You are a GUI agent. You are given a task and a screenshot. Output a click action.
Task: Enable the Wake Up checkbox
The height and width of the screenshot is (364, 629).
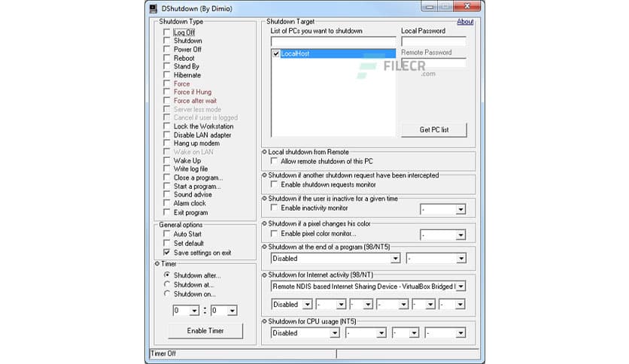(167, 160)
